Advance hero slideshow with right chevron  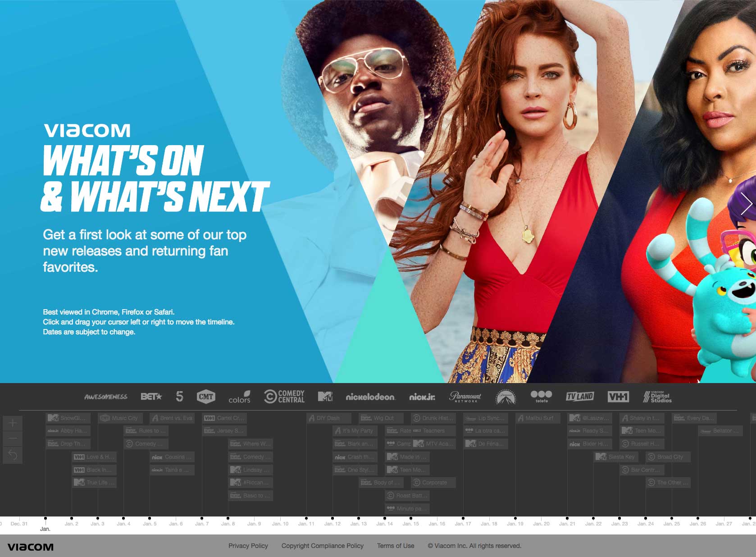(x=746, y=204)
